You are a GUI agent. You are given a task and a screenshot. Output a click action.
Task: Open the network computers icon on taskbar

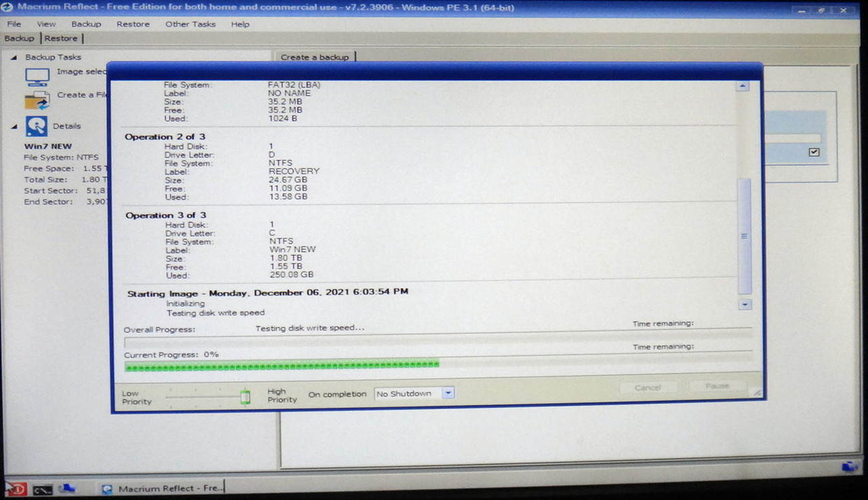click(66, 488)
